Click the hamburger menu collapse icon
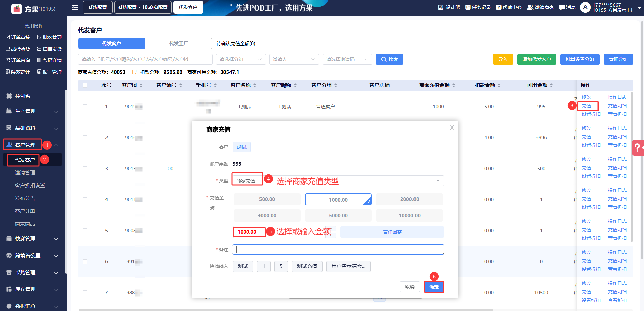This screenshot has height=311, width=644. pyautogui.click(x=75, y=7)
